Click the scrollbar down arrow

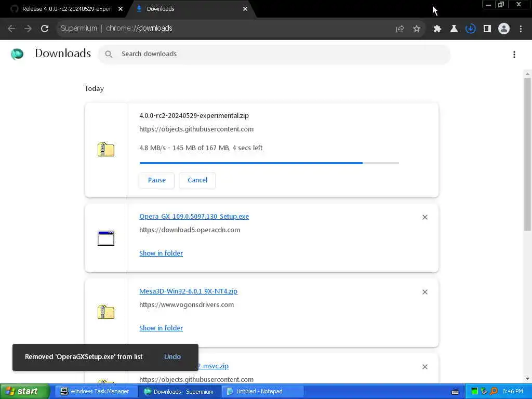(x=527, y=379)
